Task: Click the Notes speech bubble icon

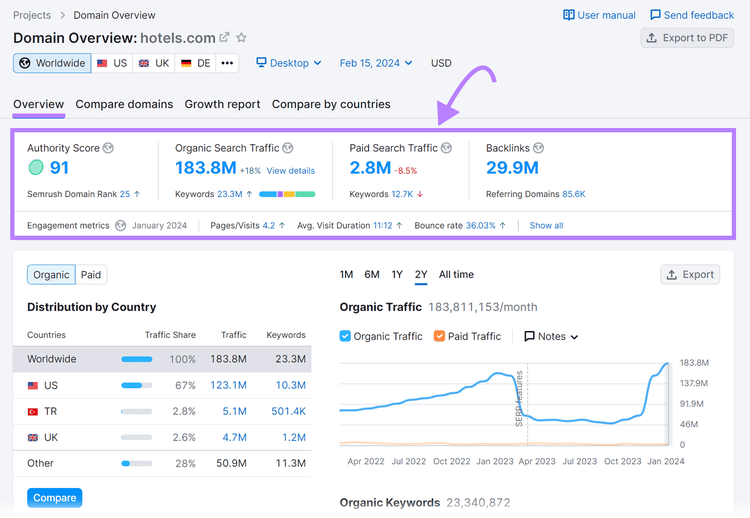Action: tap(529, 336)
